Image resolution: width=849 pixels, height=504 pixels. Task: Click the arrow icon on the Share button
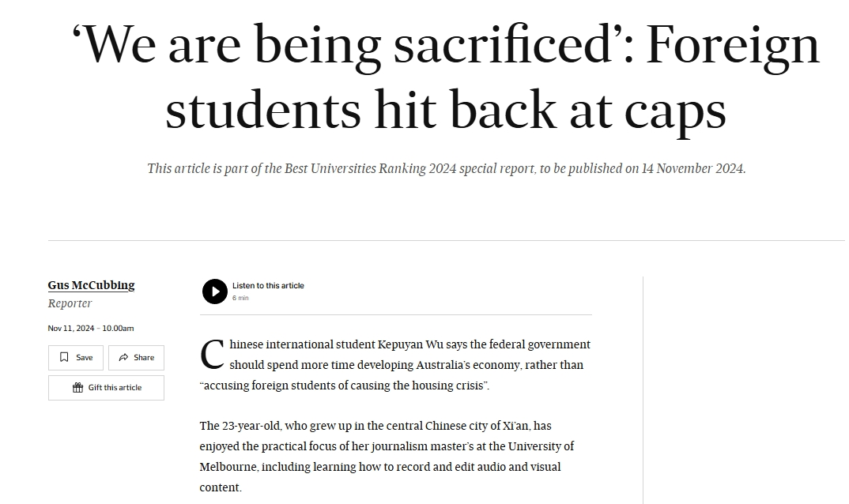point(123,357)
